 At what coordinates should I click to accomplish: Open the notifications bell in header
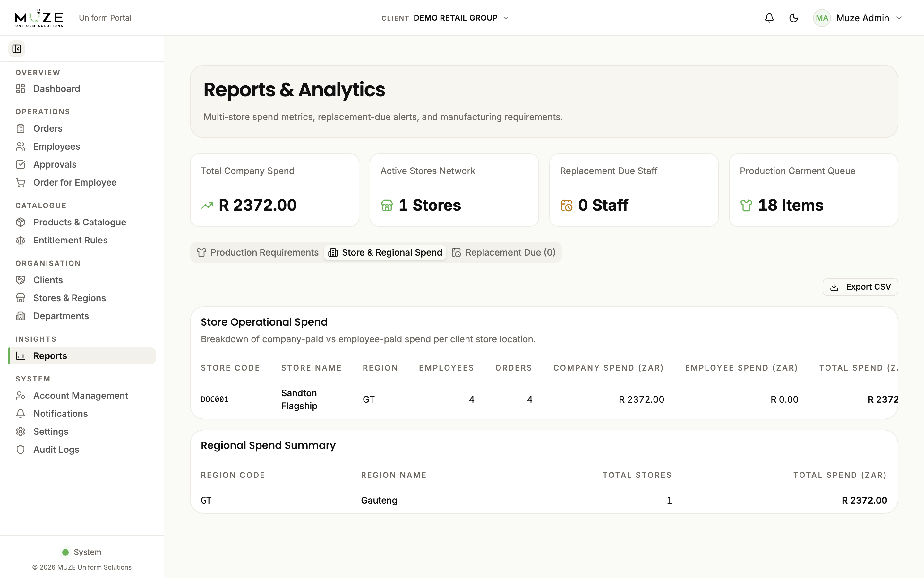(x=769, y=18)
